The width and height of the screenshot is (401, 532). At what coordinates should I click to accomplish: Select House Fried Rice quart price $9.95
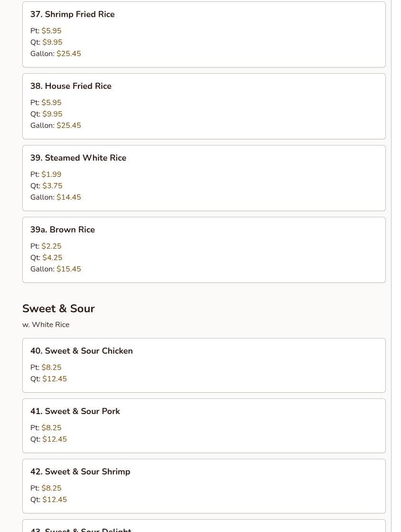click(x=52, y=114)
